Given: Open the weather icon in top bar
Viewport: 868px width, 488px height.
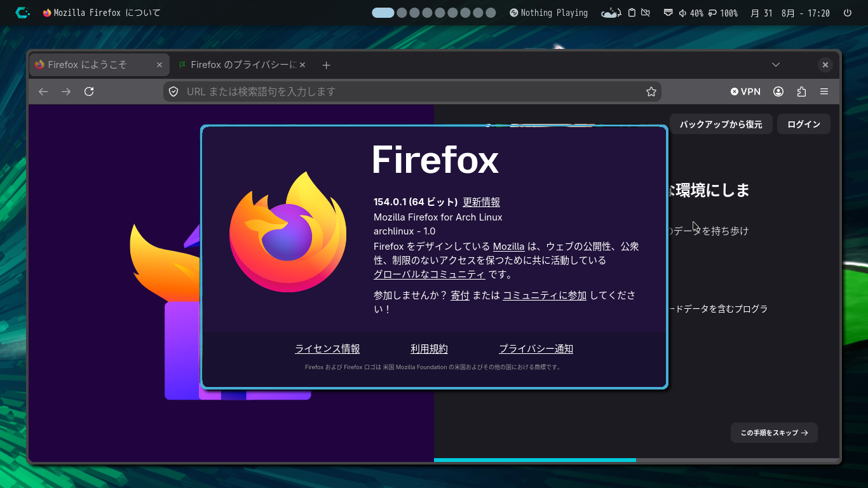Looking at the screenshot, I should coord(611,13).
